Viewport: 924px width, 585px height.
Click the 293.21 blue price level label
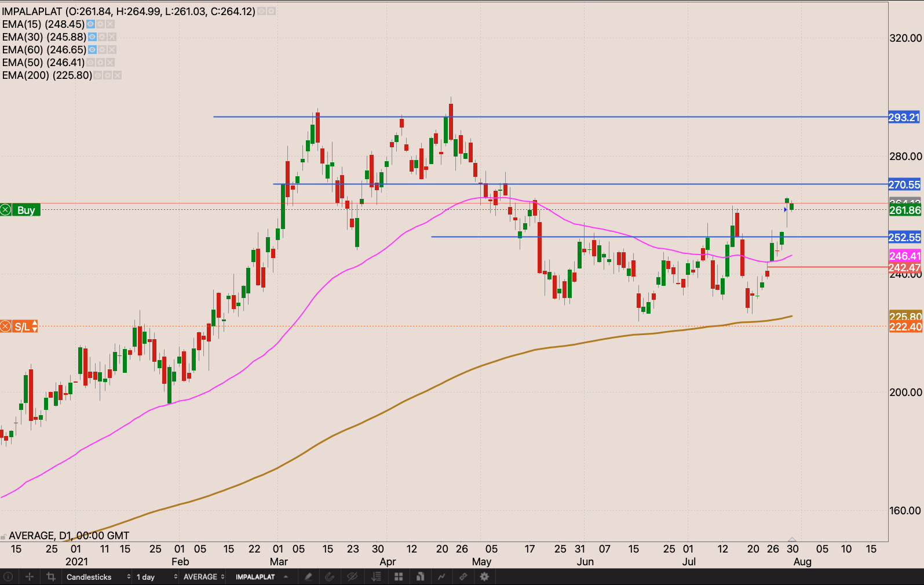pyautogui.click(x=904, y=118)
